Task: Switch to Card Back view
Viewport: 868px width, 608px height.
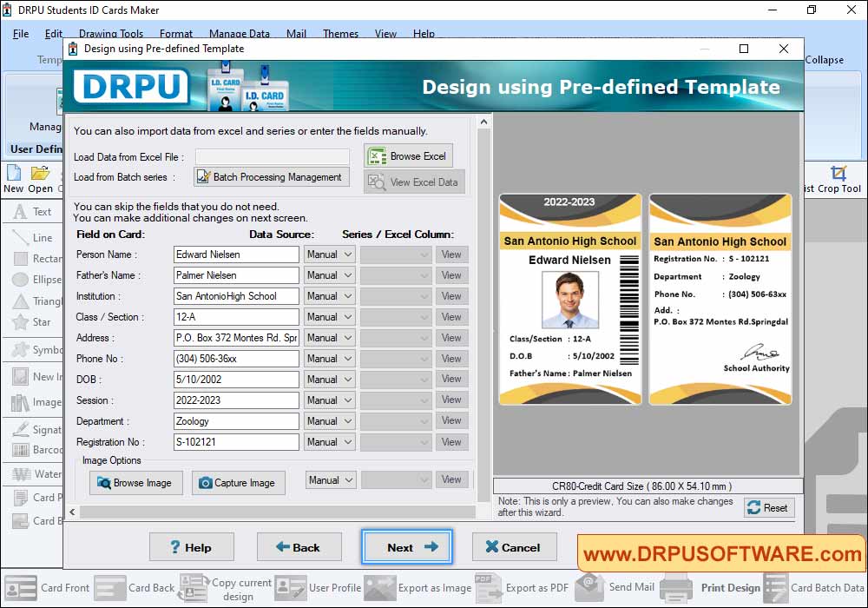Action: (134, 588)
